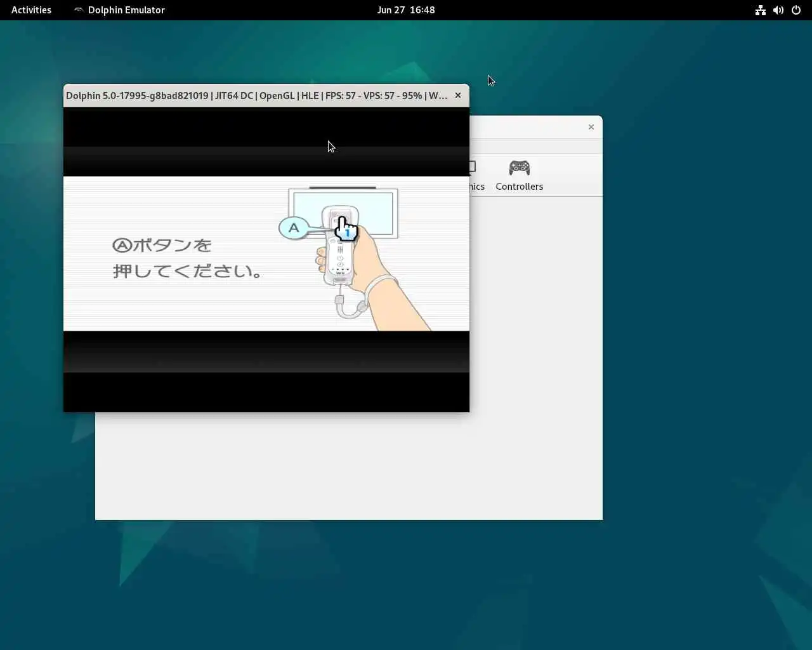Click the partially hidden Graphics tab
This screenshot has width=812, height=650.
pos(476,175)
